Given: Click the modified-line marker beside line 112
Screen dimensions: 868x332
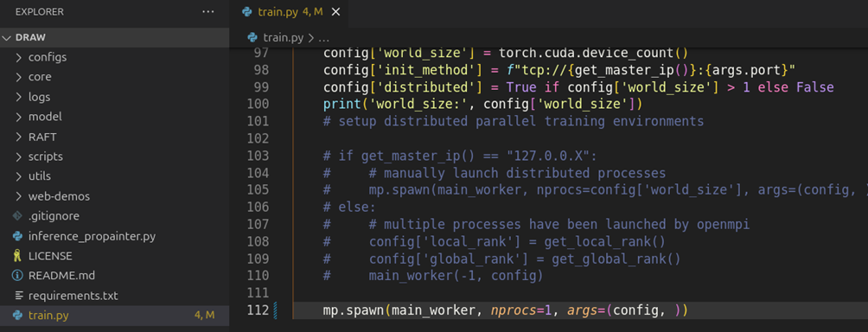Looking at the screenshot, I should [x=275, y=310].
